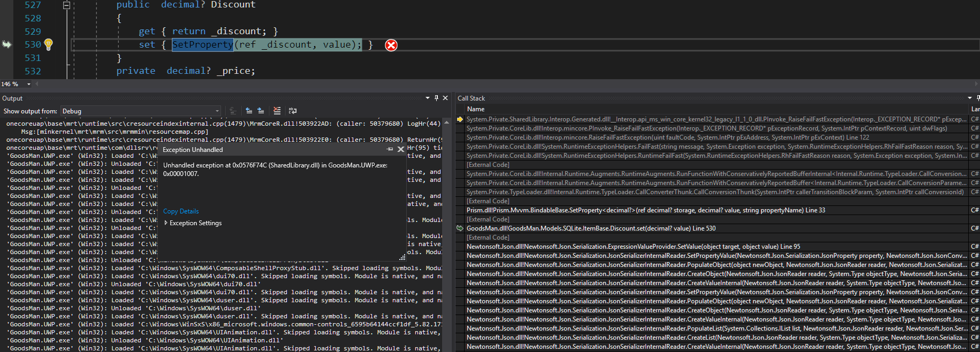
Task: Open the 'Show output from' Debug combo box
Action: (x=141, y=111)
